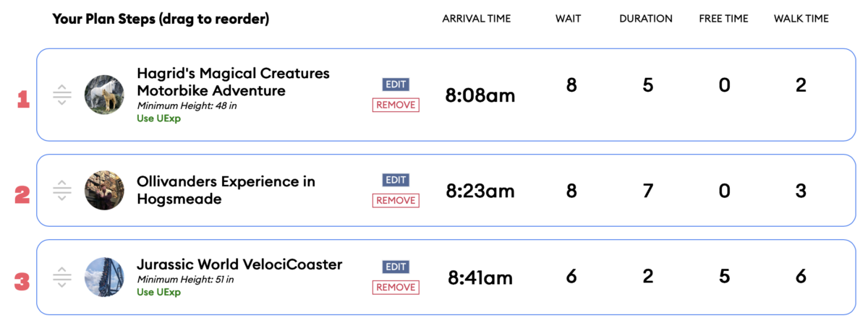The image size is (868, 323).
Task: Select the Use UExp label under VelociCoaster
Action: pyautogui.click(x=158, y=292)
